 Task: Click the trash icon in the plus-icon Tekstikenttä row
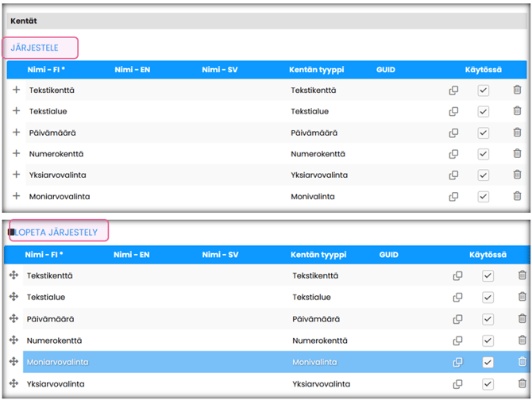click(x=517, y=90)
